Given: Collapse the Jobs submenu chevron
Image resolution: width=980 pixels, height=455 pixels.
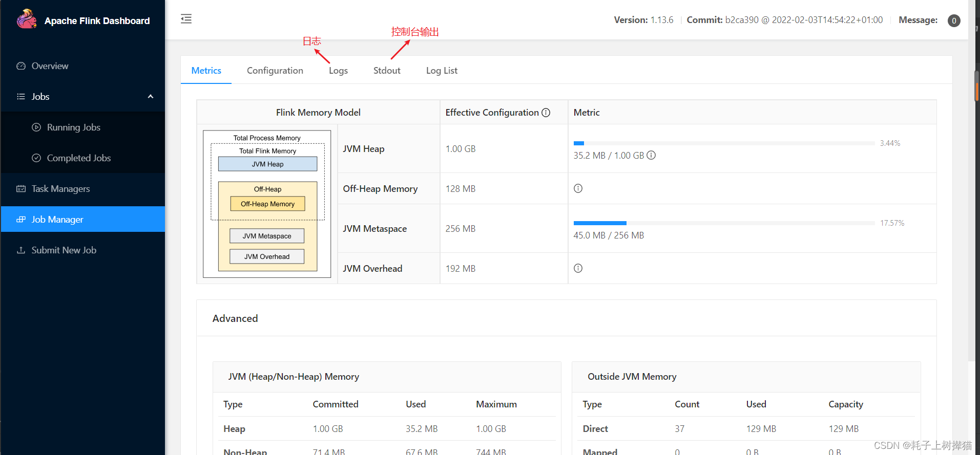Looking at the screenshot, I should point(151,97).
